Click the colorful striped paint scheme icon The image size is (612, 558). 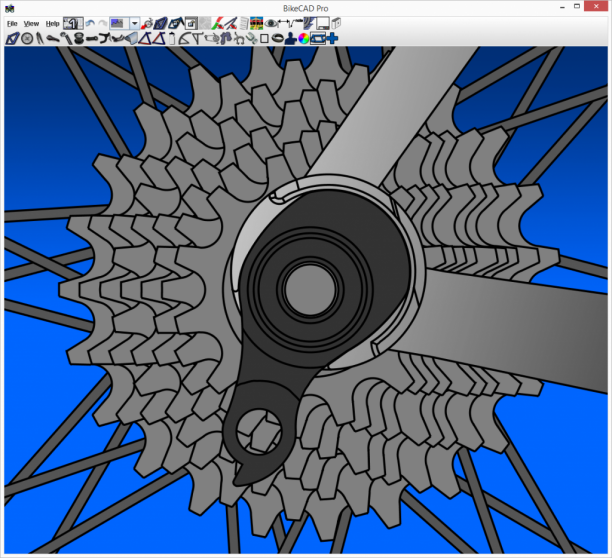pyautogui.click(x=256, y=23)
